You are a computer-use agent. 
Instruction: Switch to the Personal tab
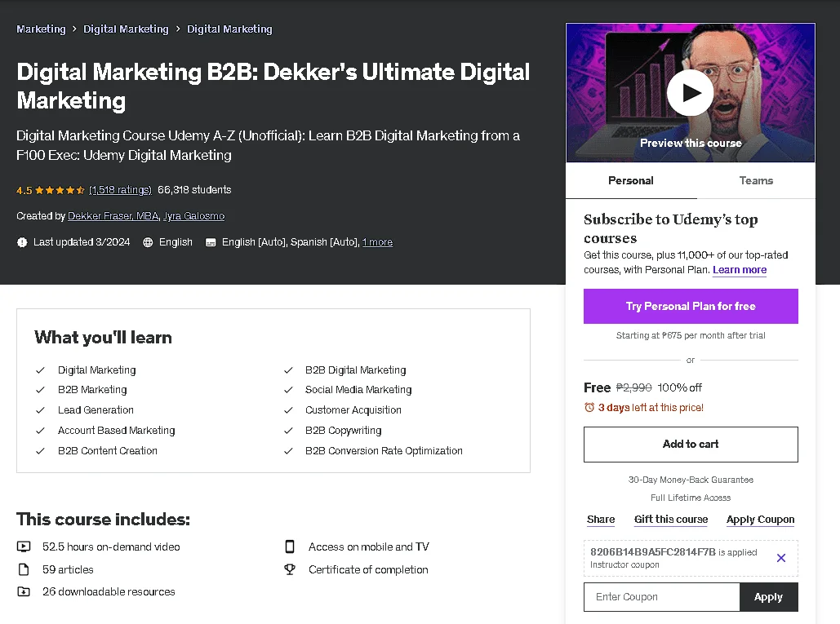pos(630,180)
